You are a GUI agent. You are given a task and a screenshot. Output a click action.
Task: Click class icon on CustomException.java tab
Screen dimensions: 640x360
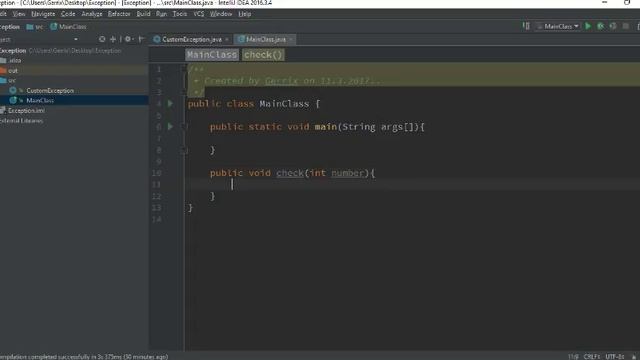click(157, 39)
